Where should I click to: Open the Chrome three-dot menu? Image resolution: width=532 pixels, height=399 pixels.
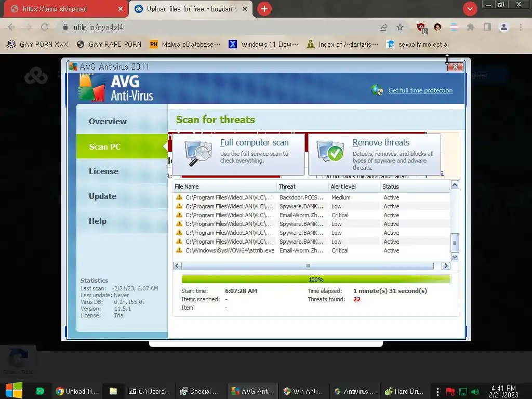[521, 27]
